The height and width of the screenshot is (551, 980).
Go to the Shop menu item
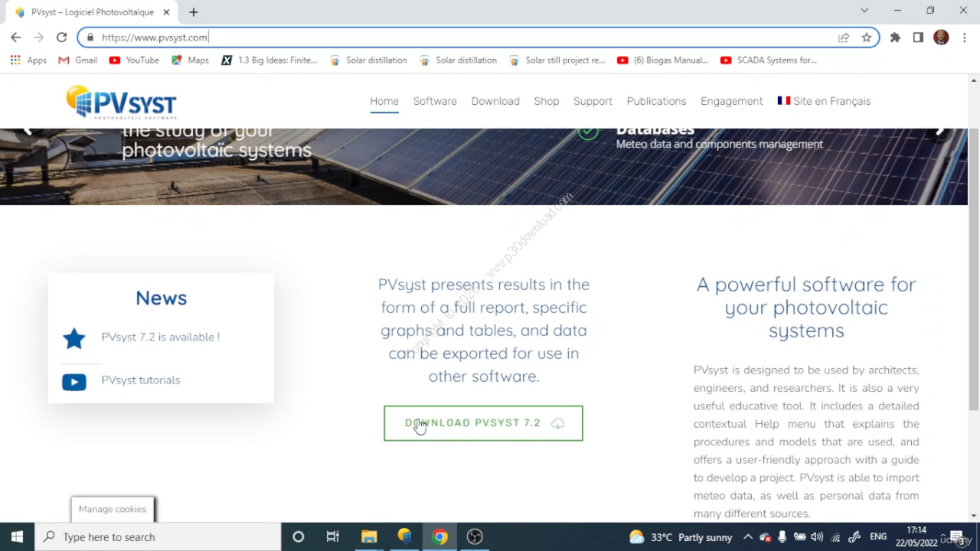(547, 101)
